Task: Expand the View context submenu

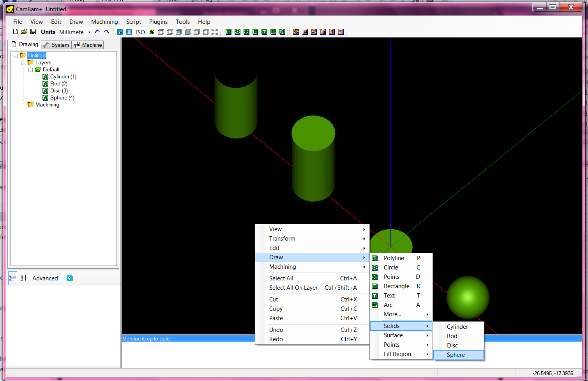Action: [312, 229]
